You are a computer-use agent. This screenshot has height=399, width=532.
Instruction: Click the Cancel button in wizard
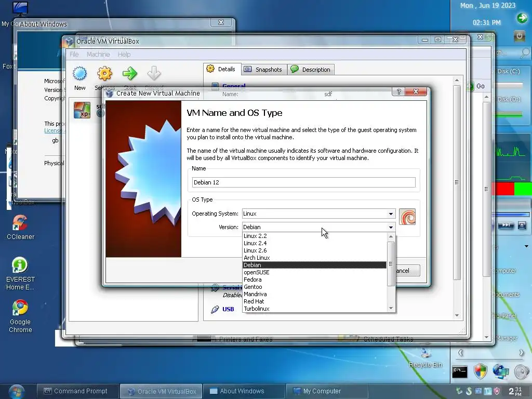(x=407, y=271)
